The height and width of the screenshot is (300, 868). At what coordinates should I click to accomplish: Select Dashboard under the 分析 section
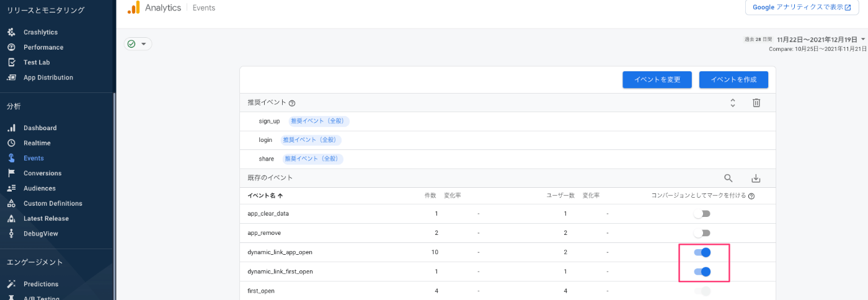pyautogui.click(x=40, y=128)
